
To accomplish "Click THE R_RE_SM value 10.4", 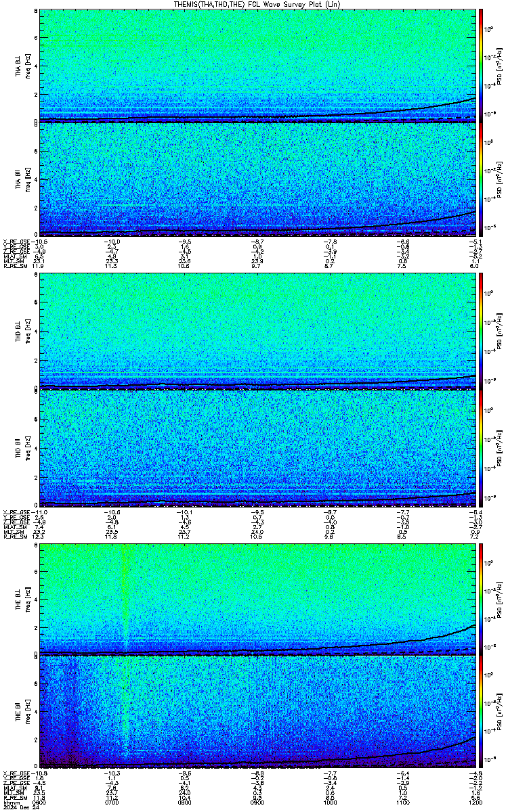I will click(185, 798).
